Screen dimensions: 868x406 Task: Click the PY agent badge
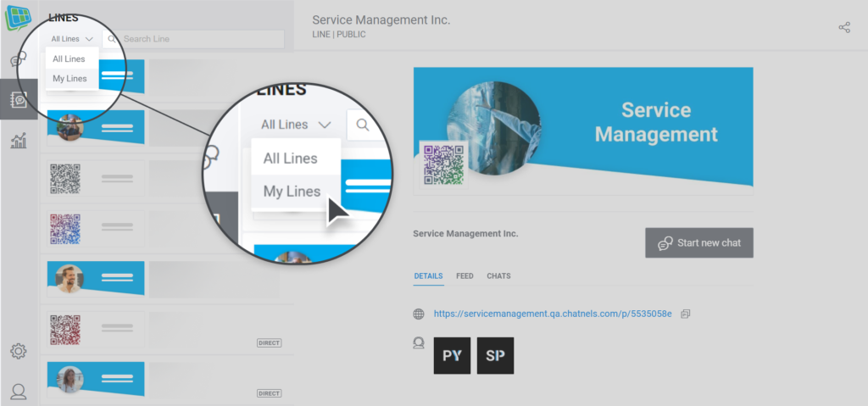click(x=453, y=356)
